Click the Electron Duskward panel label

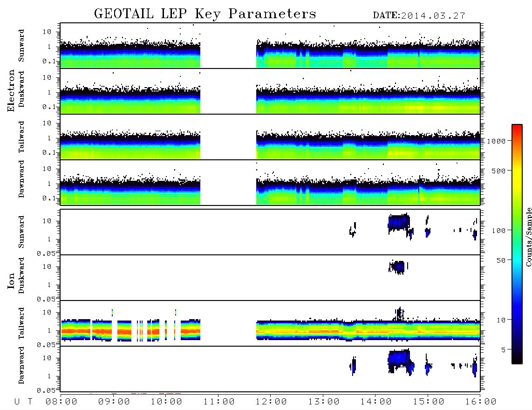[x=21, y=89]
